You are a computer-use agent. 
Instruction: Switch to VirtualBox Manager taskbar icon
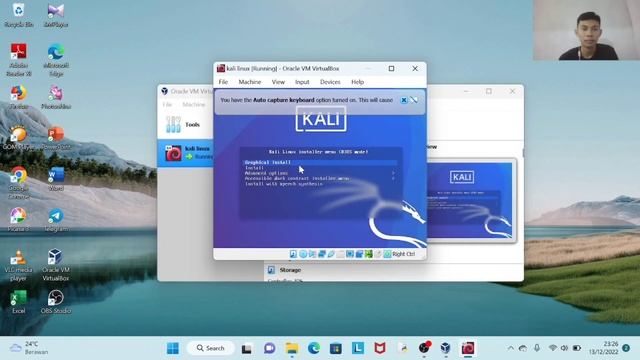click(445, 348)
